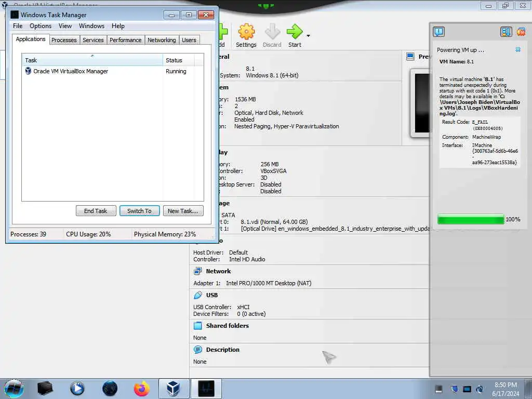
Task: Click the Shared folders section icon
Action: pos(197,326)
